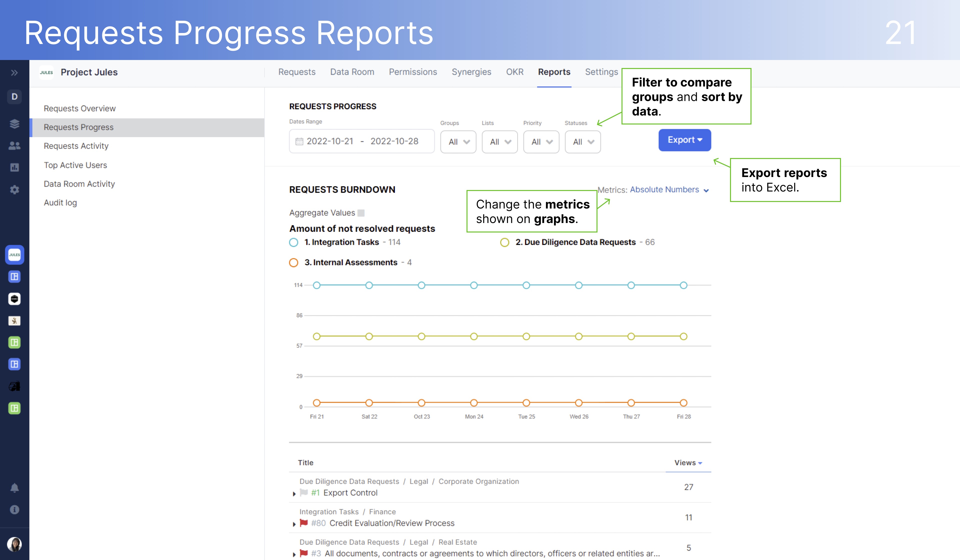Open the Settings gear icon in sidebar
This screenshot has height=560, width=960.
point(14,190)
